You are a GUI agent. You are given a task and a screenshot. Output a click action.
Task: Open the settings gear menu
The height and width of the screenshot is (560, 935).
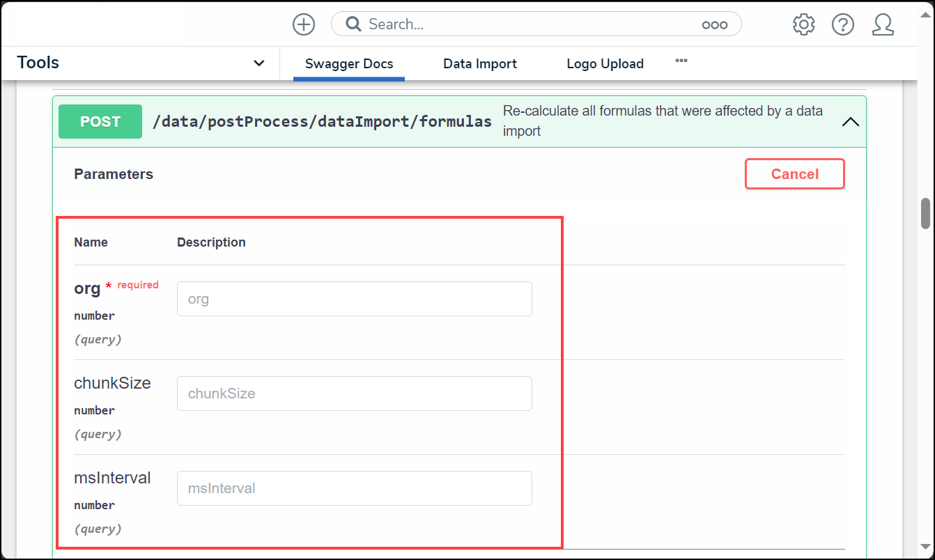803,24
